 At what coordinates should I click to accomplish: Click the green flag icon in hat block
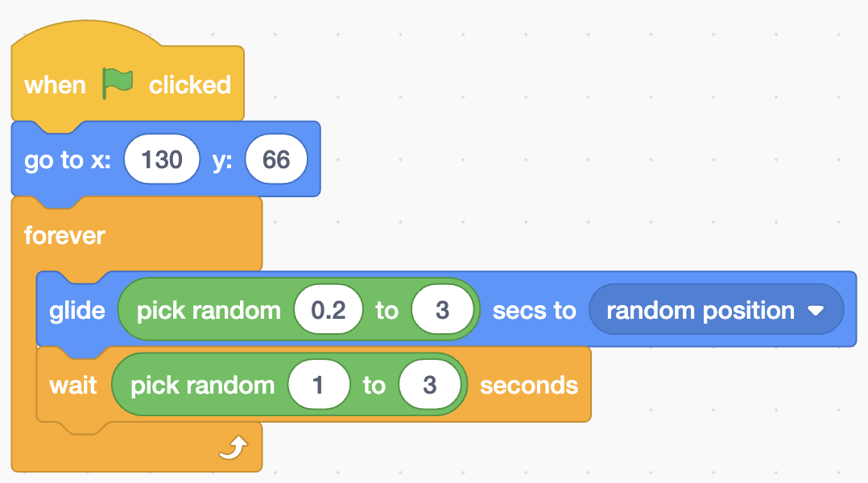pos(118,84)
